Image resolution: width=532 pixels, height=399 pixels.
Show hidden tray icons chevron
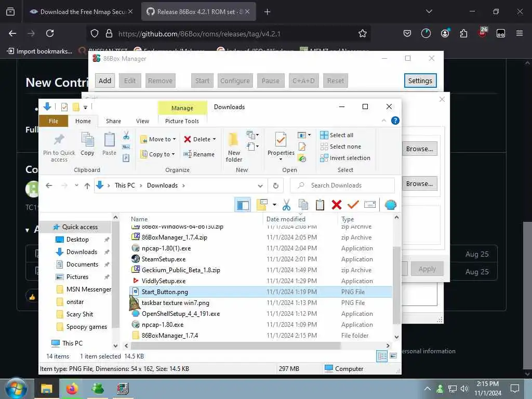[x=427, y=389]
